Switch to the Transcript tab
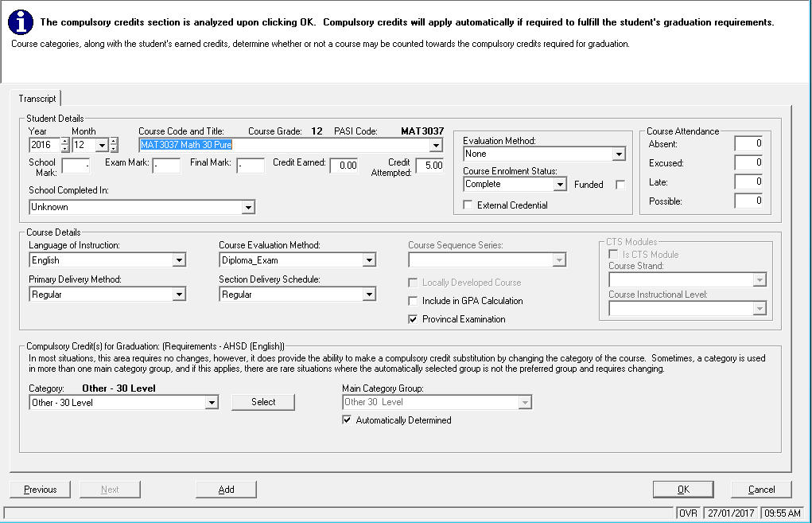 tap(37, 99)
